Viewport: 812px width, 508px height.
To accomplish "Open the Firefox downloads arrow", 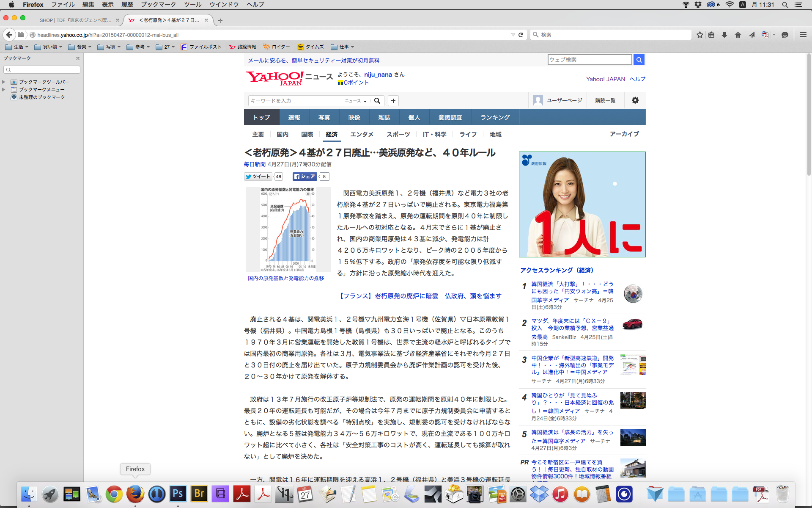I will [724, 35].
